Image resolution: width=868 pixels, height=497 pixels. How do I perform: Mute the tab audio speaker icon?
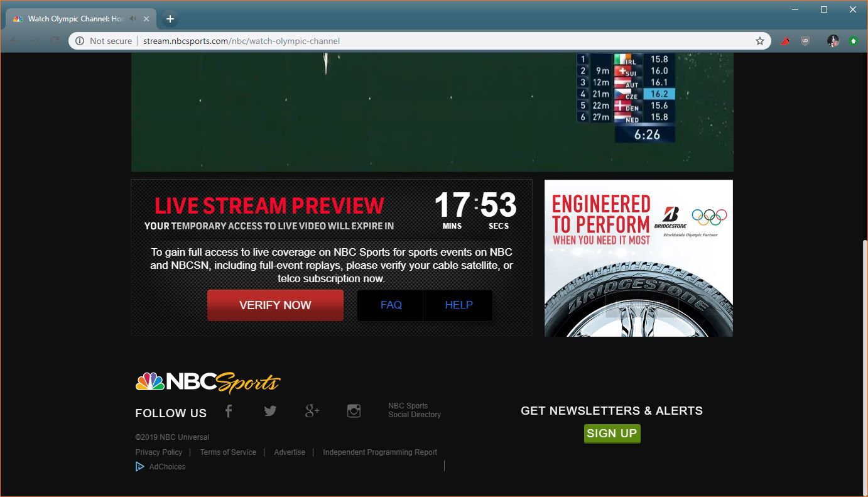pyautogui.click(x=133, y=19)
